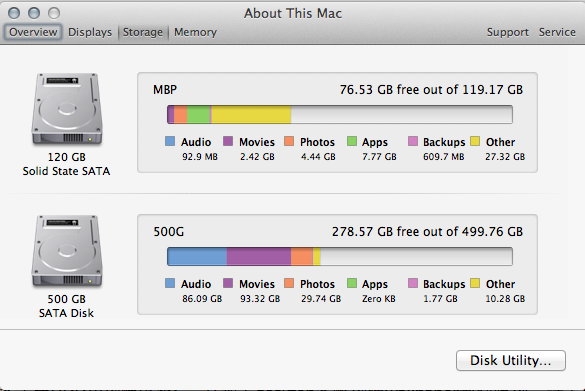Click the pink Backups swatch under 500G
Viewport: 585px width, 391px height.
pyautogui.click(x=413, y=283)
